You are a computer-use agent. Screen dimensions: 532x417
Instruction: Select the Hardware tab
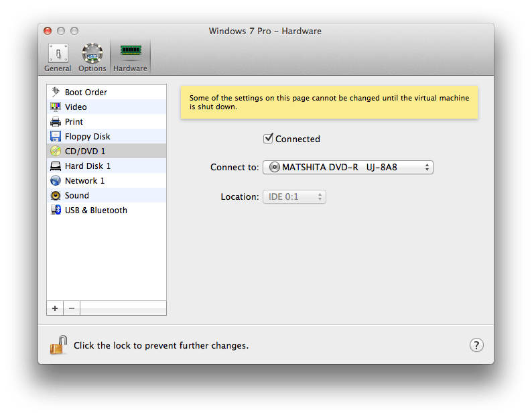coord(130,58)
